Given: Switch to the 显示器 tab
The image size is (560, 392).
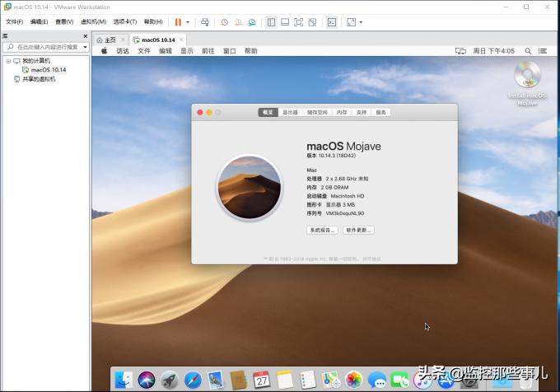Looking at the screenshot, I should pos(291,113).
